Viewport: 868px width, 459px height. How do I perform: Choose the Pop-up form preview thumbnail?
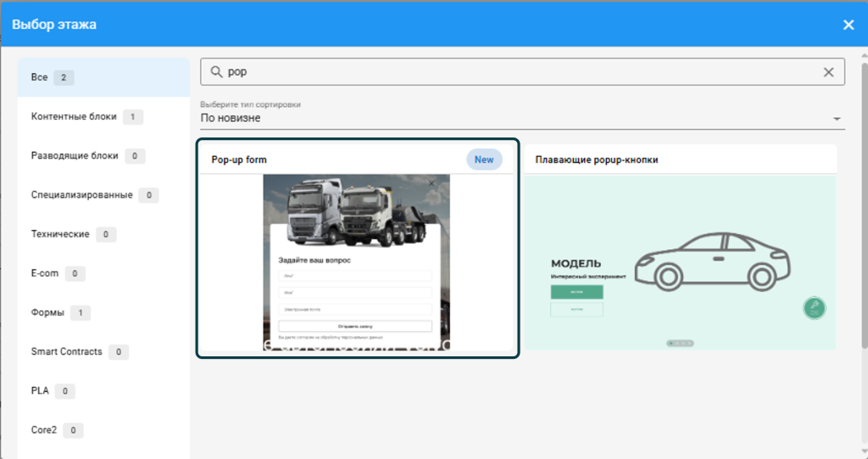357,262
